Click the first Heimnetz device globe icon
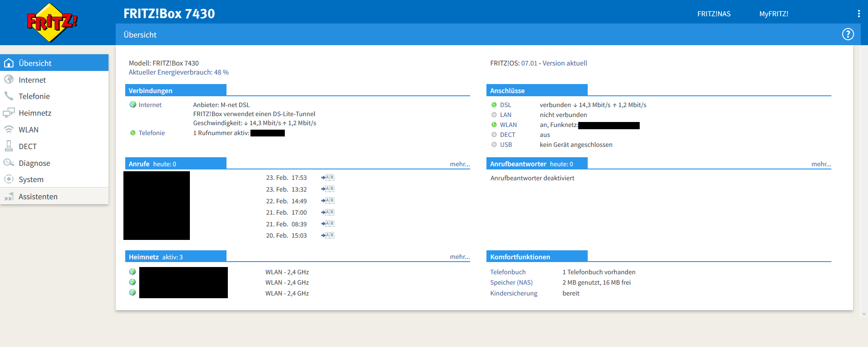 pyautogui.click(x=132, y=272)
